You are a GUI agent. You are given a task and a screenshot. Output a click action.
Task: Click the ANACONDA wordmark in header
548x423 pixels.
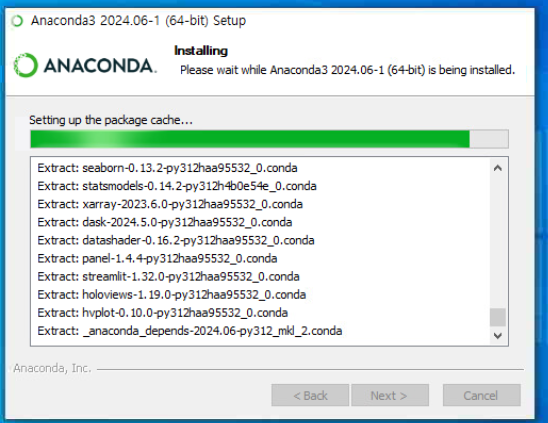point(100,66)
